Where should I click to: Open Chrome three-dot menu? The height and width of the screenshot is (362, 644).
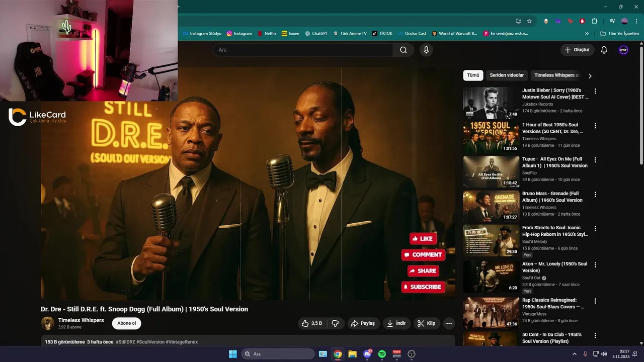pyautogui.click(x=636, y=21)
